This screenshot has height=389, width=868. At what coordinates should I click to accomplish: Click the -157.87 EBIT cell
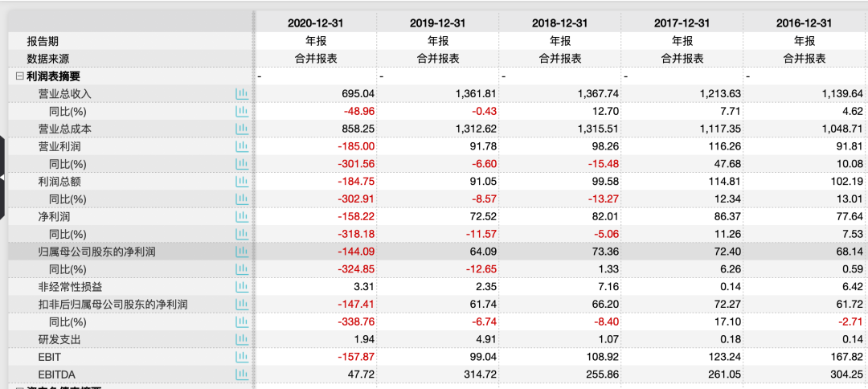(357, 357)
